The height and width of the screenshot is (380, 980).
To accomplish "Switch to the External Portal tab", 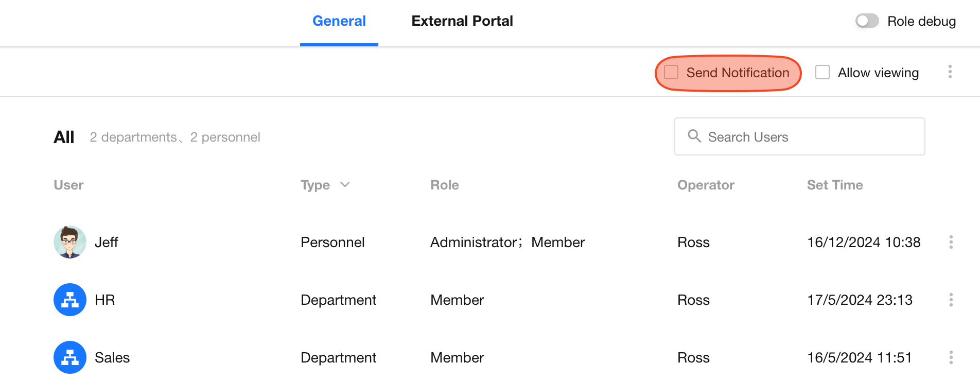I will click(x=462, y=21).
